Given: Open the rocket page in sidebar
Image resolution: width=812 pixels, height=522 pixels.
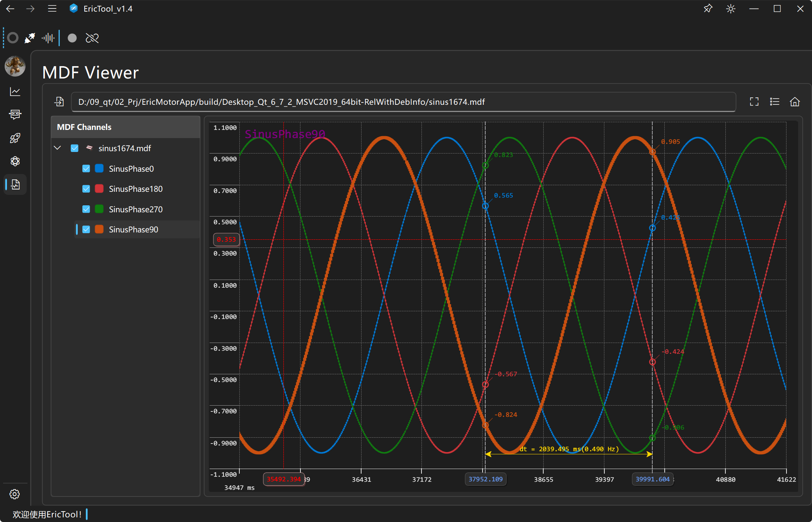Looking at the screenshot, I should (x=15, y=138).
